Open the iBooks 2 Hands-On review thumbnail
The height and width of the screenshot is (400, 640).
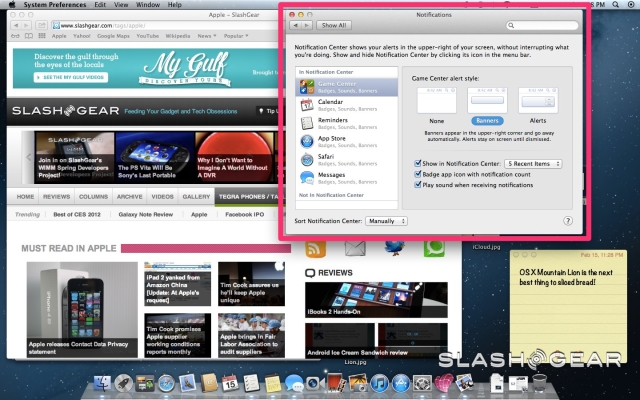tap(376, 299)
